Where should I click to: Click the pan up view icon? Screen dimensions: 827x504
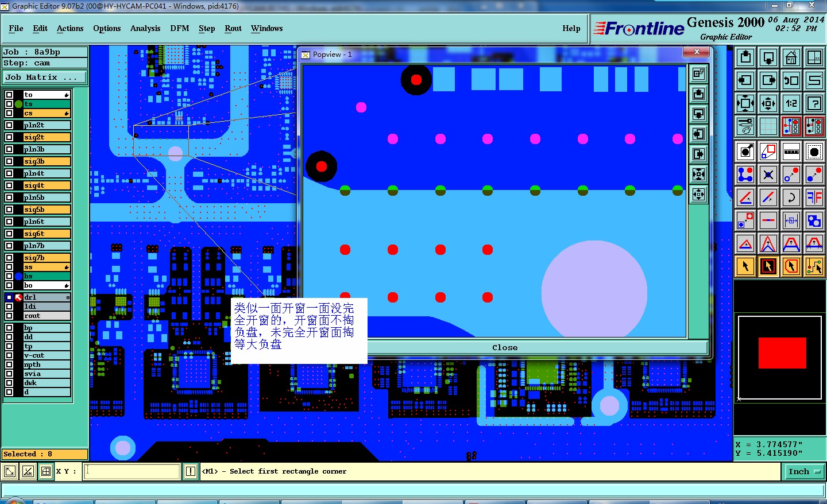click(x=745, y=57)
